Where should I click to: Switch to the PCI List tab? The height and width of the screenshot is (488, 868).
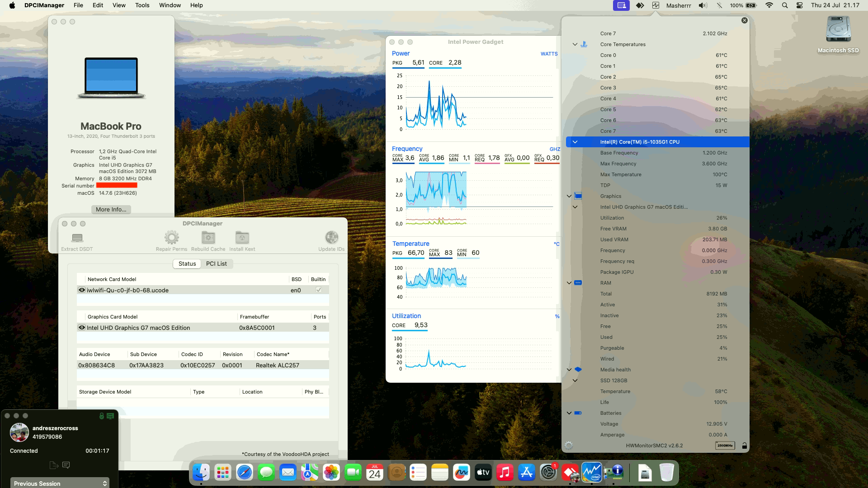pos(217,263)
